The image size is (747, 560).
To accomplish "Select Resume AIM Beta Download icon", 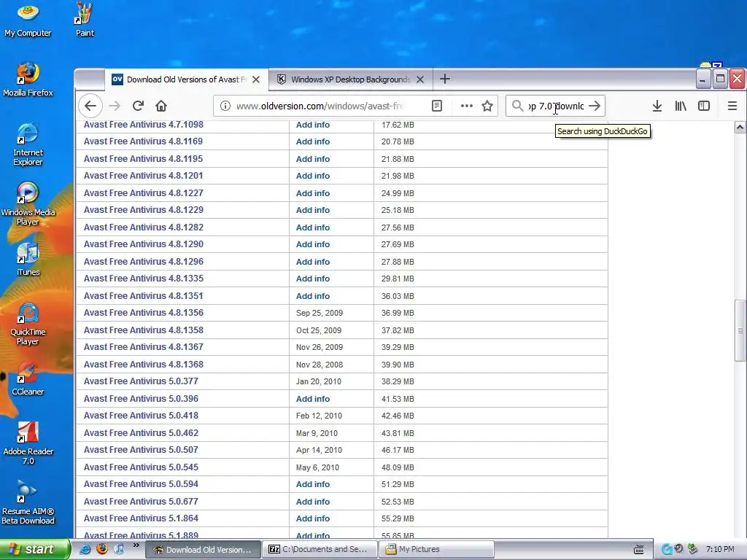I will click(x=28, y=502).
